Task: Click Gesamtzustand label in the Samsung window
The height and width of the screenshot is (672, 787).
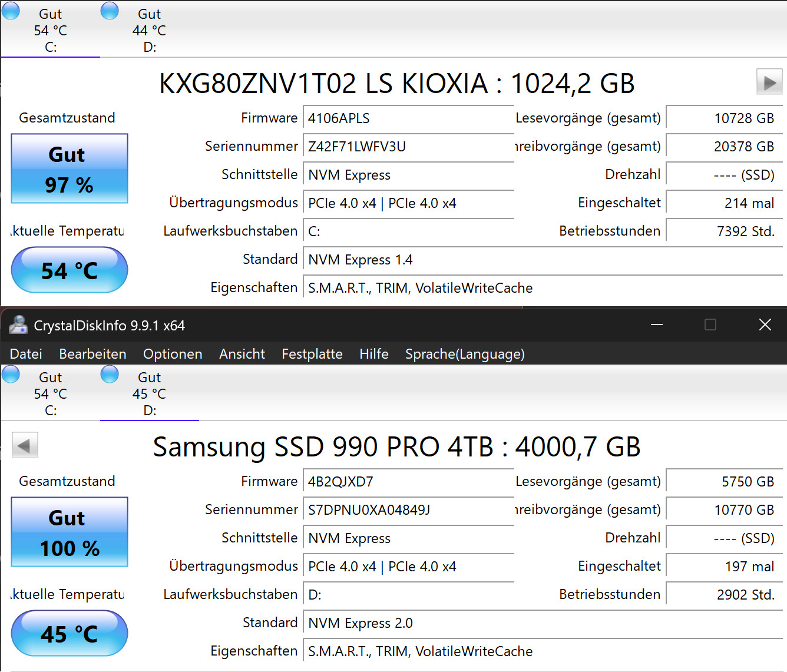Action: click(x=67, y=481)
